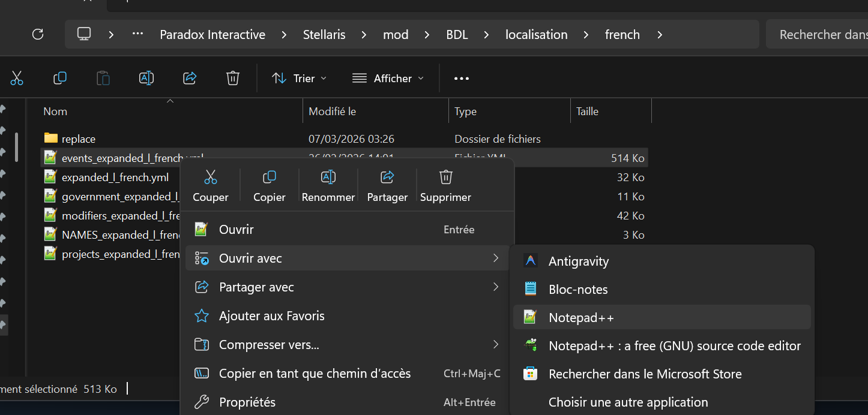Select Choisir une autre application

pos(662,402)
